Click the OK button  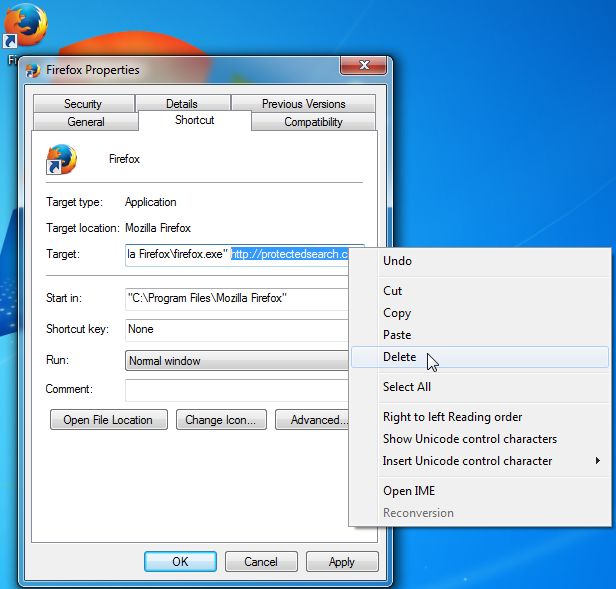(180, 561)
